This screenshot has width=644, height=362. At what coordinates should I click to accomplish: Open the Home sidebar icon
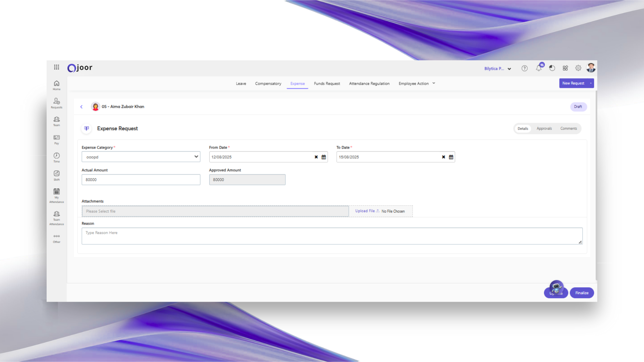coord(56,85)
